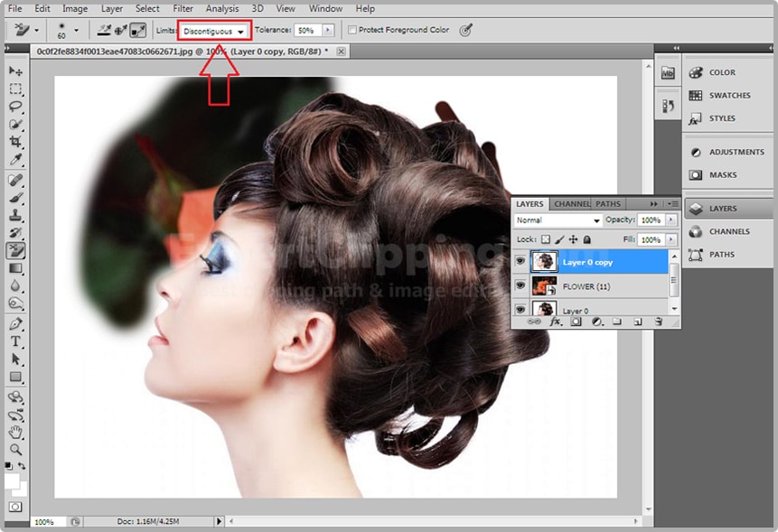Select the Zoom tool in toolbox
The height and width of the screenshot is (532, 778).
(16, 449)
